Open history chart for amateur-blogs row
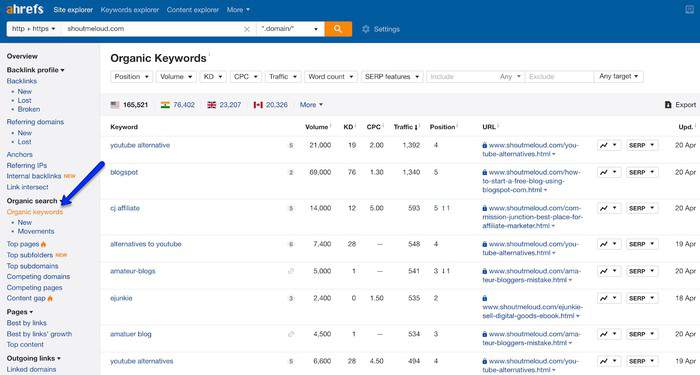This screenshot has height=375, width=700. (x=609, y=271)
